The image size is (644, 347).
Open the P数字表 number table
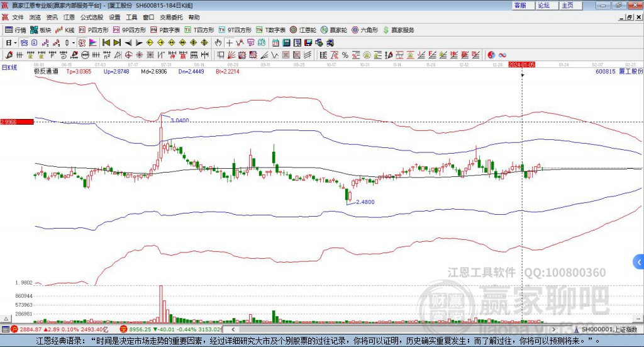click(165, 30)
